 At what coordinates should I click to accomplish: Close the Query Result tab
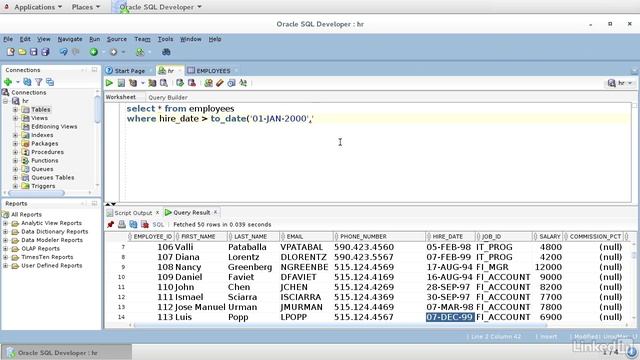coord(216,212)
